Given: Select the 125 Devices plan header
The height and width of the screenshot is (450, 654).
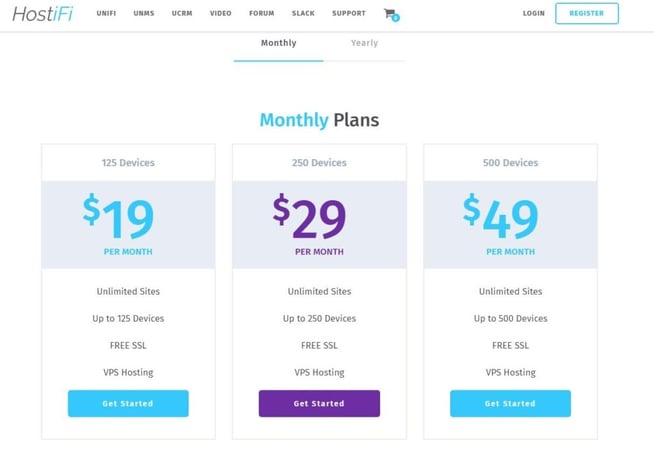Looking at the screenshot, I should click(x=128, y=163).
